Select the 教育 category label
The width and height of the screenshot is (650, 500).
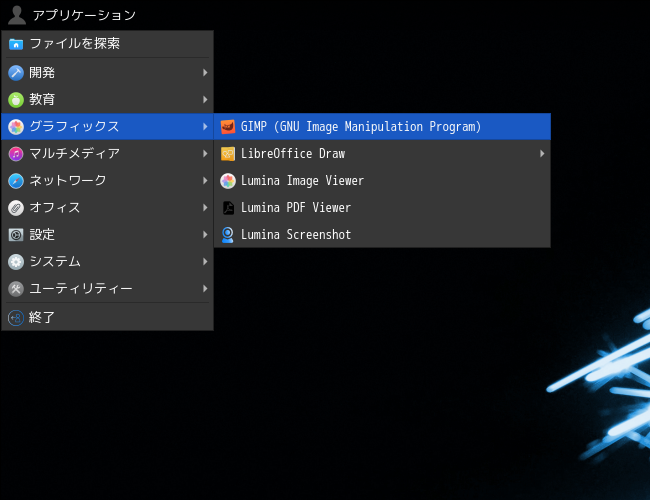tap(42, 100)
